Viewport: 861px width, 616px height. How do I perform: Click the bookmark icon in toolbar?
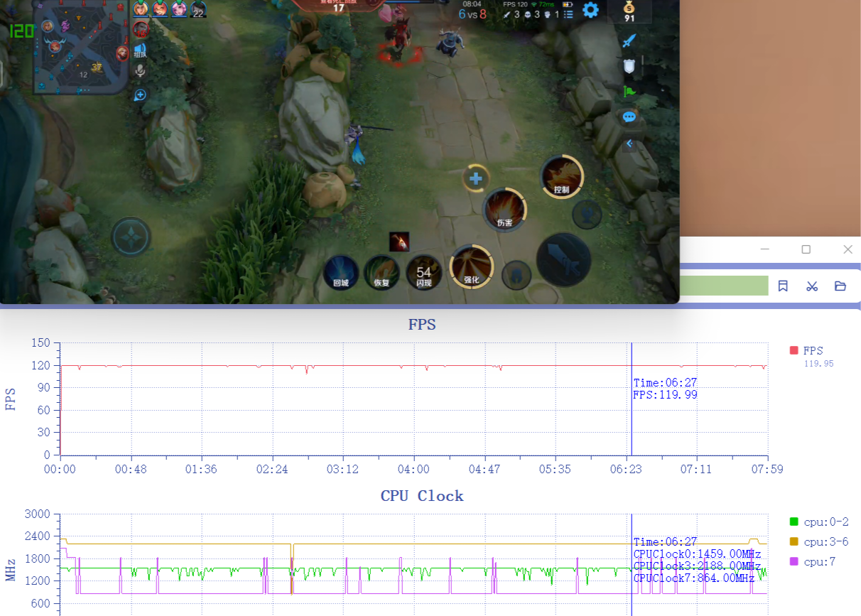[x=783, y=286]
